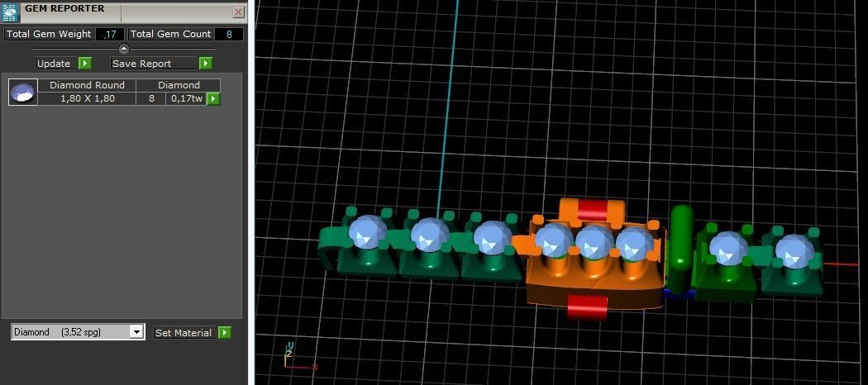
Task: Select the red cylinder on top of the orange setting
Action: point(593,210)
